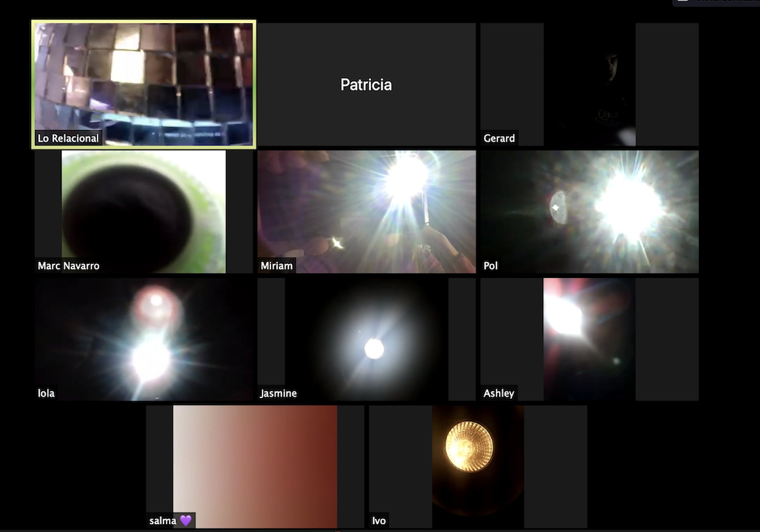Click the partially visible top-right view button

717,2
